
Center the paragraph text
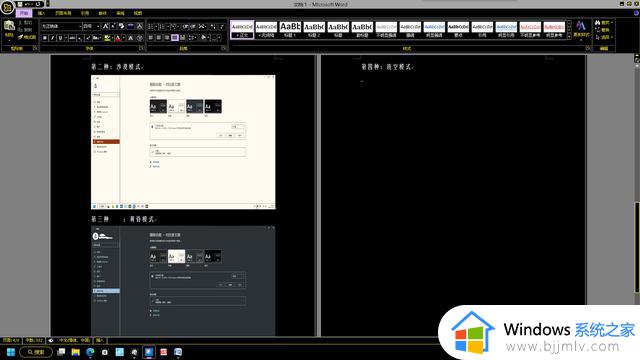pyautogui.click(x=159, y=38)
